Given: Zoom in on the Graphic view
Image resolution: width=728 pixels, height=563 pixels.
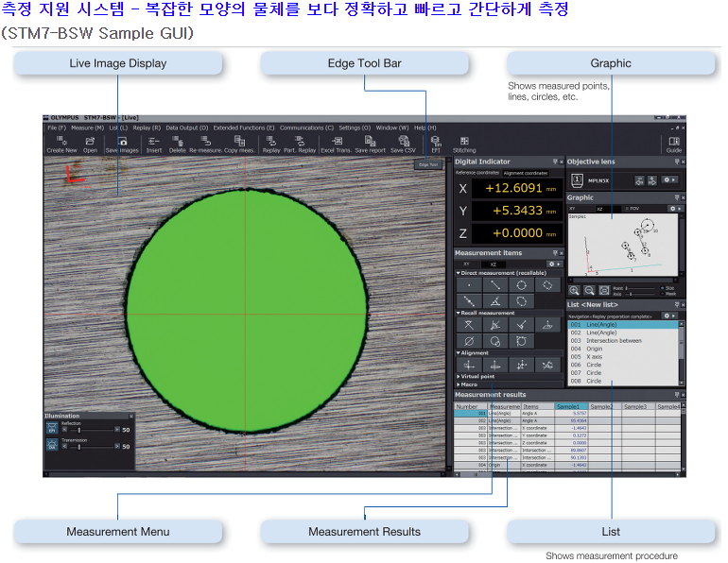Looking at the screenshot, I should click(575, 290).
